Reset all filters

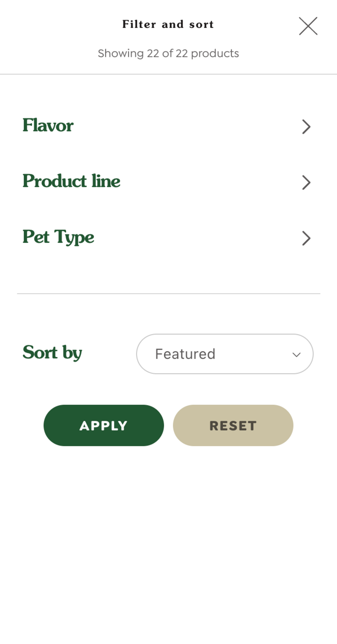coord(233,425)
